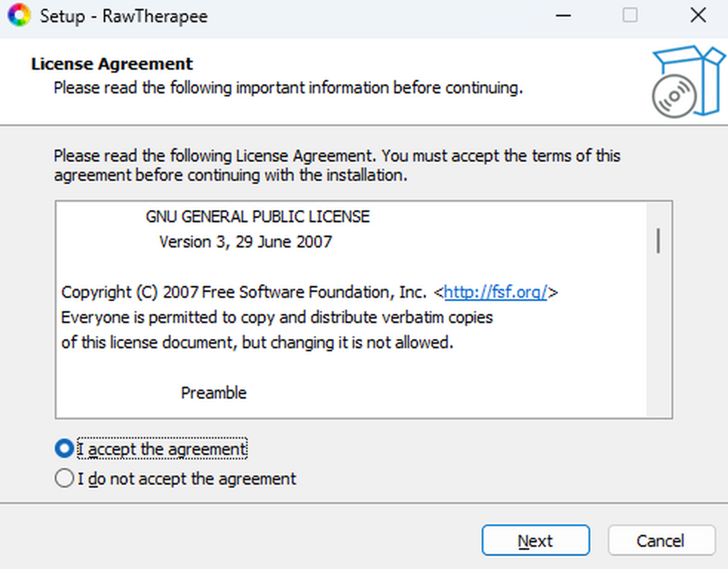The image size is (728, 569).
Task: Click the license text scrollbar thumb
Action: click(658, 241)
